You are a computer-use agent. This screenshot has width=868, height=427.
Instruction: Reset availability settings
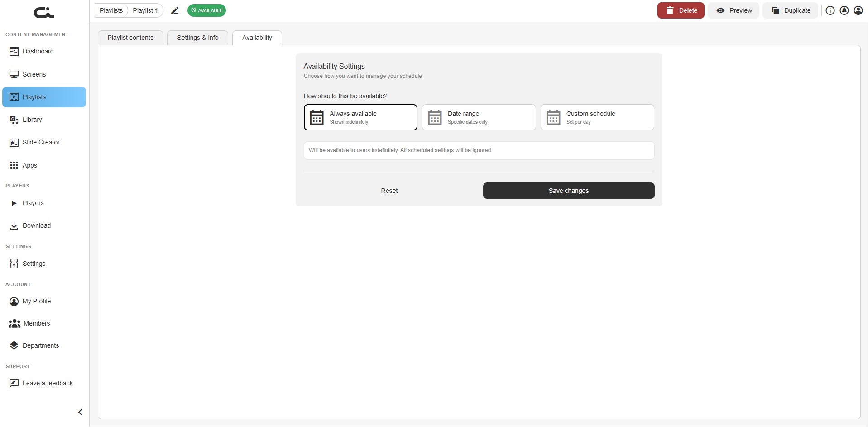[389, 191]
